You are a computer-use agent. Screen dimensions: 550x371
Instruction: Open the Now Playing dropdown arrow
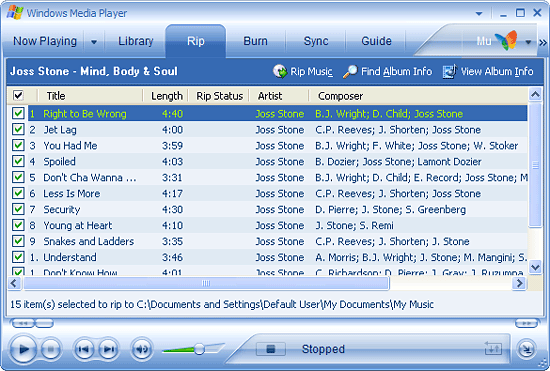pos(94,42)
